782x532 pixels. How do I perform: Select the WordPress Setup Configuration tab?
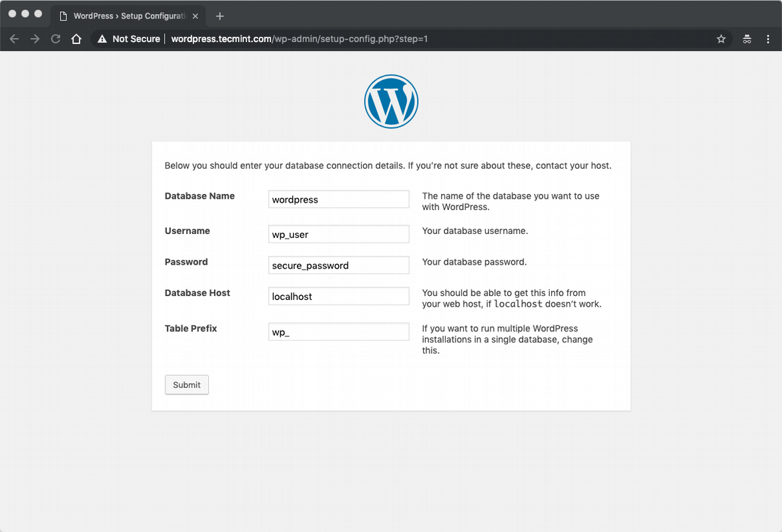click(x=129, y=16)
